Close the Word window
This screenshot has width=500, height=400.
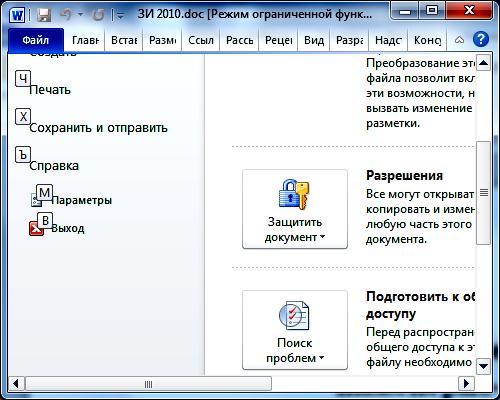(469, 11)
